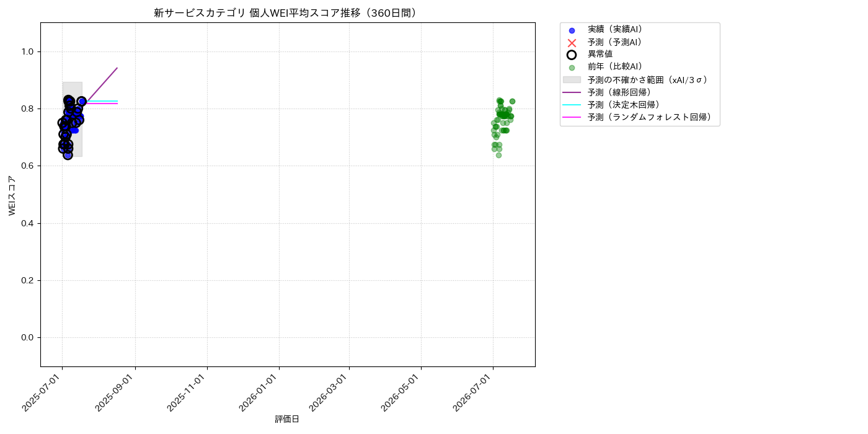The height and width of the screenshot is (434, 868).
Task: Click the lowest circled blue anomaly point
Action: pos(68,155)
